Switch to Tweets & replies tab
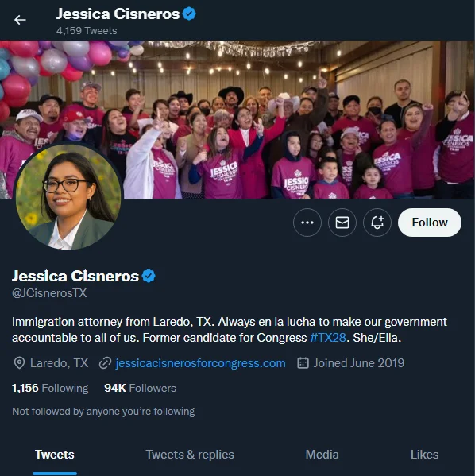Screen dimensions: 475x476 pos(190,455)
